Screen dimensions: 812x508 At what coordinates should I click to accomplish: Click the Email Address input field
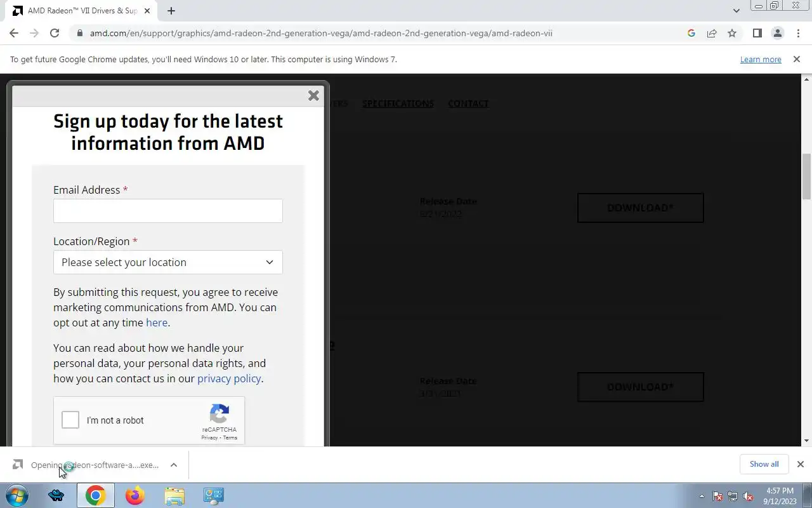coord(168,211)
